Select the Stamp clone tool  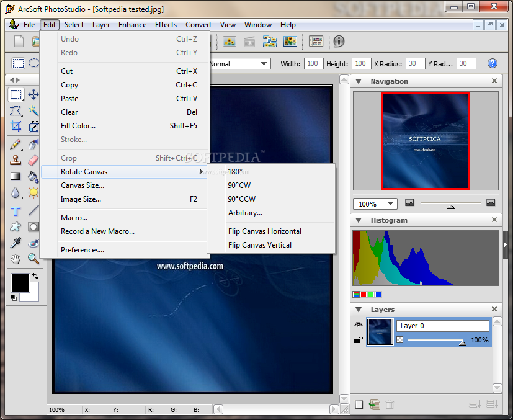[x=16, y=160]
